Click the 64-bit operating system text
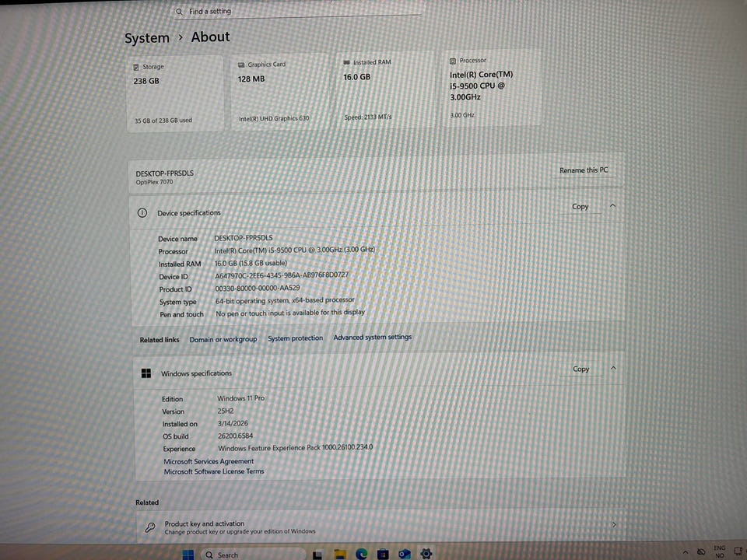This screenshot has width=747, height=560. point(285,300)
